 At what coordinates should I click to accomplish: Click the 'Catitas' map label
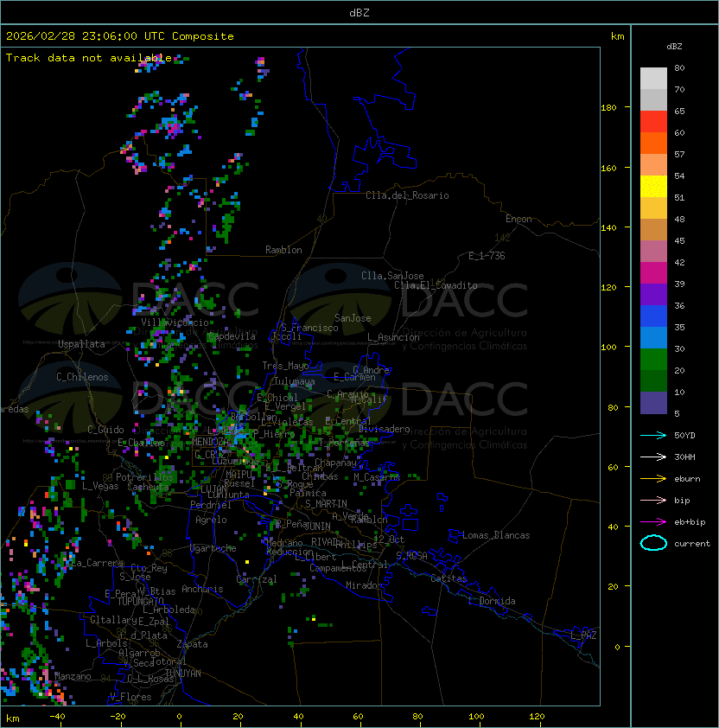click(449, 578)
